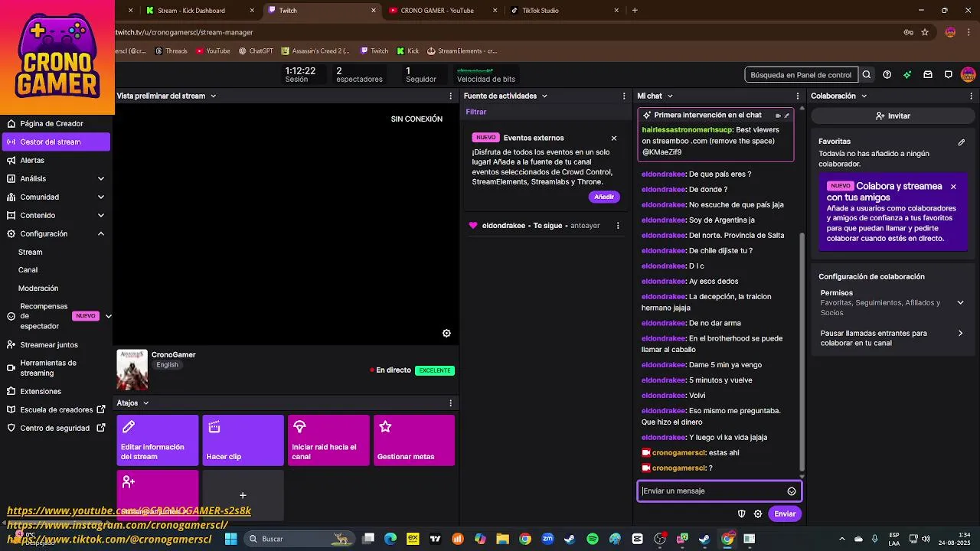Open emote picker in chat input
Screen dimensions: 980x551
[792, 491]
